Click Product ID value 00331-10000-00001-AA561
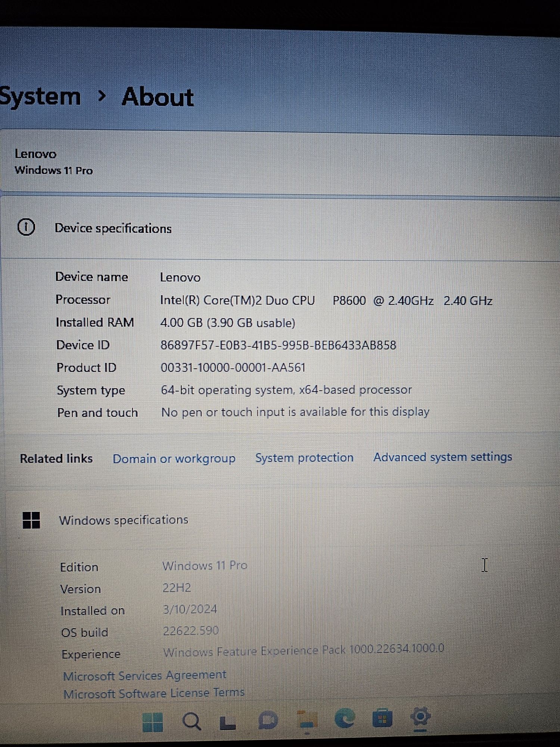 (x=233, y=368)
